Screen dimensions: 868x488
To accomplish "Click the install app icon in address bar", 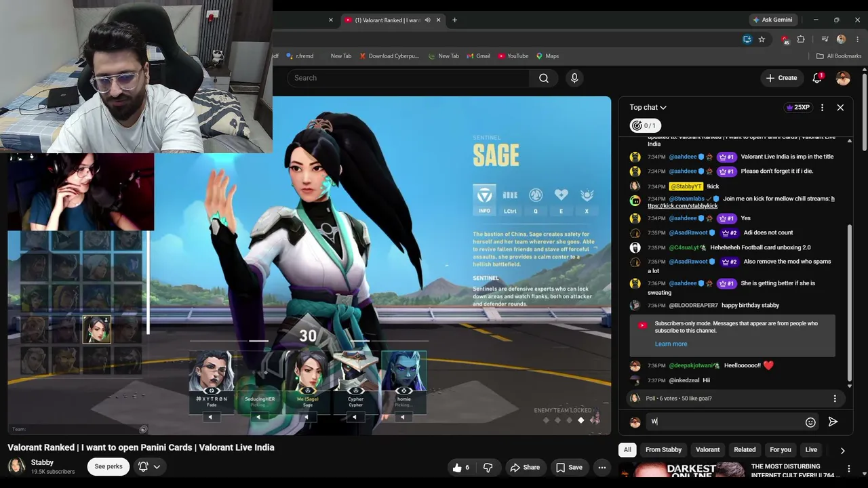I will [747, 39].
